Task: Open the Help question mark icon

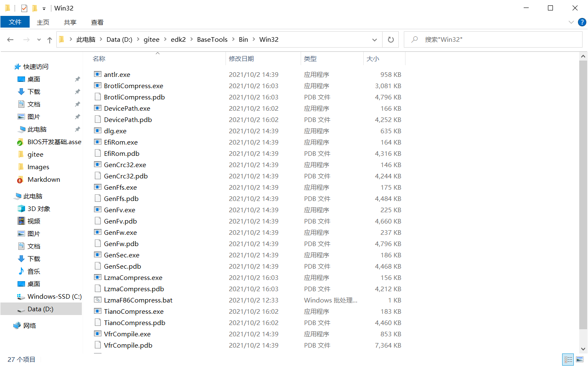Action: tap(582, 22)
